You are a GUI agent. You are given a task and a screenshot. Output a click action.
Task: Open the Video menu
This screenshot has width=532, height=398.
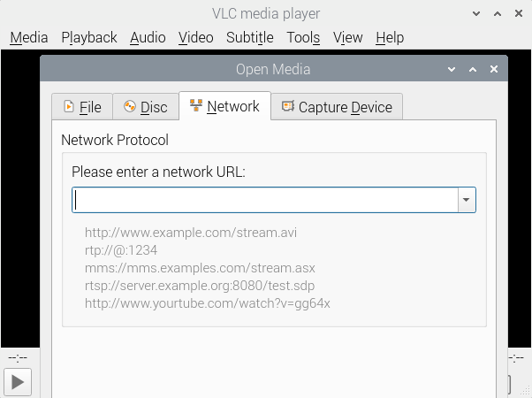click(195, 37)
